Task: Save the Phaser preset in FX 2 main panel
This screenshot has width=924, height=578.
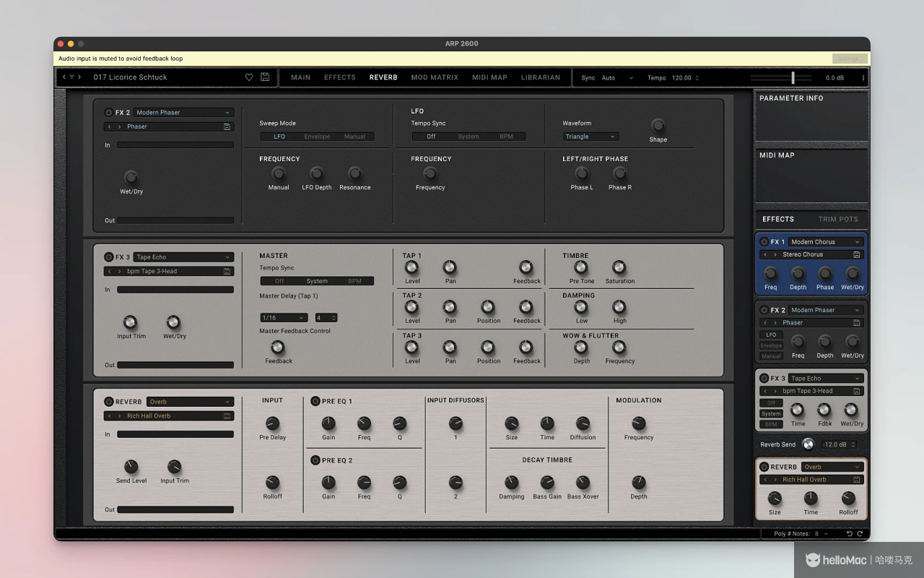Action: coord(227,126)
